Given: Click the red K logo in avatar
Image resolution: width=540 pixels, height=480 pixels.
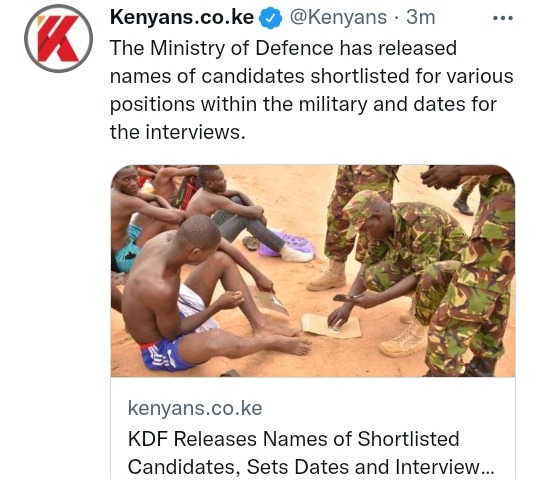Looking at the screenshot, I should 59,39.
